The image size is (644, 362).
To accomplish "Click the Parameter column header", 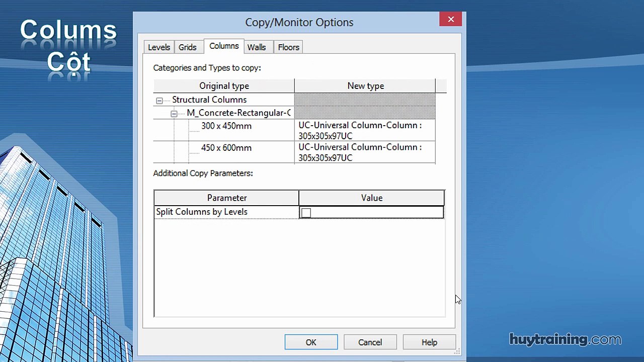I will [x=226, y=198].
